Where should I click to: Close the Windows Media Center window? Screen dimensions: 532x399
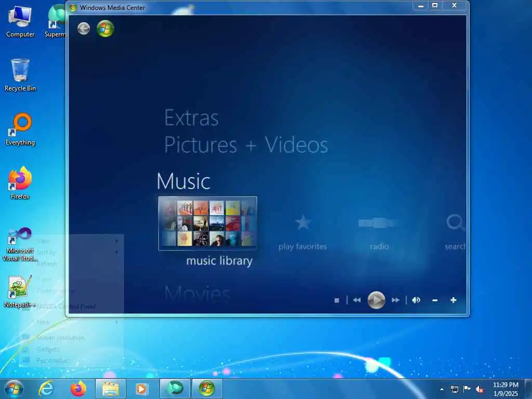click(455, 5)
